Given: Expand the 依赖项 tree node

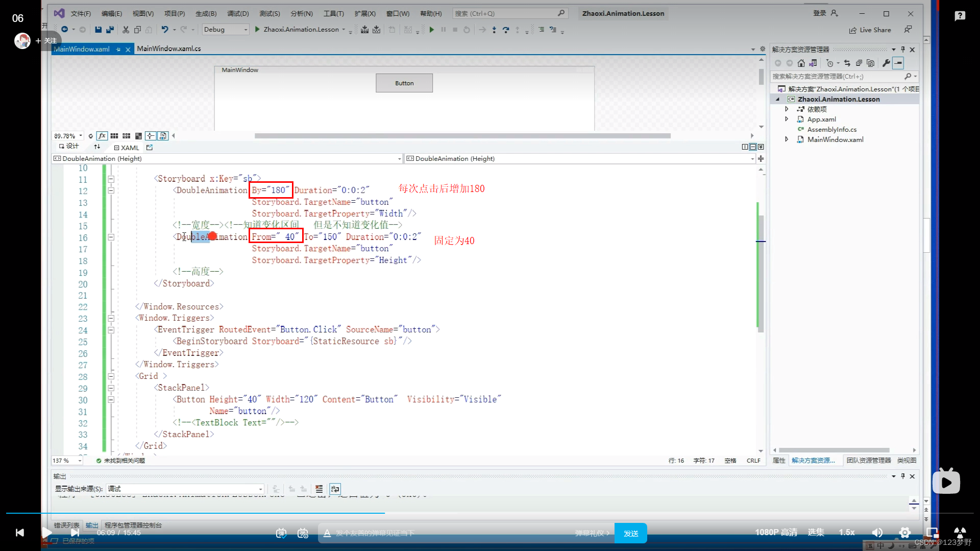Looking at the screenshot, I should click(787, 109).
